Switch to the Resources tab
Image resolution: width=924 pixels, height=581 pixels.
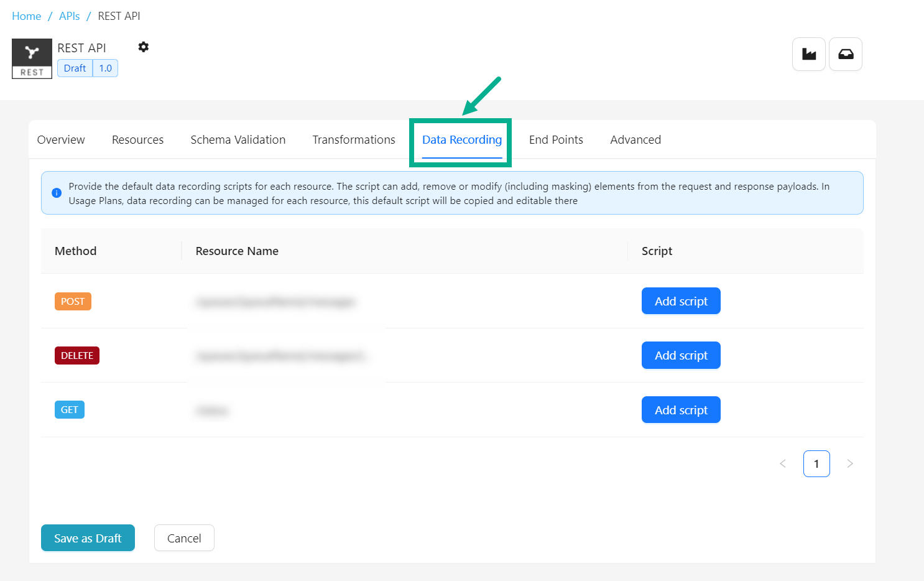point(137,140)
